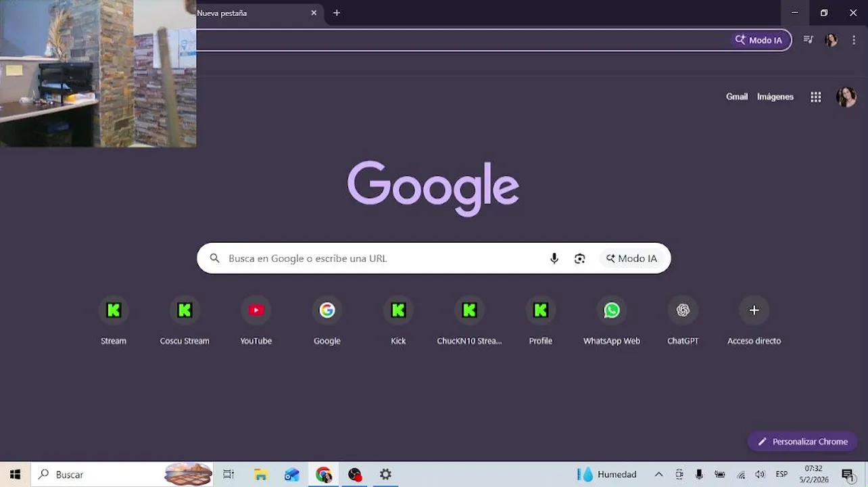Open Outlook from the taskbar
The width and height of the screenshot is (868, 487).
coord(292,474)
